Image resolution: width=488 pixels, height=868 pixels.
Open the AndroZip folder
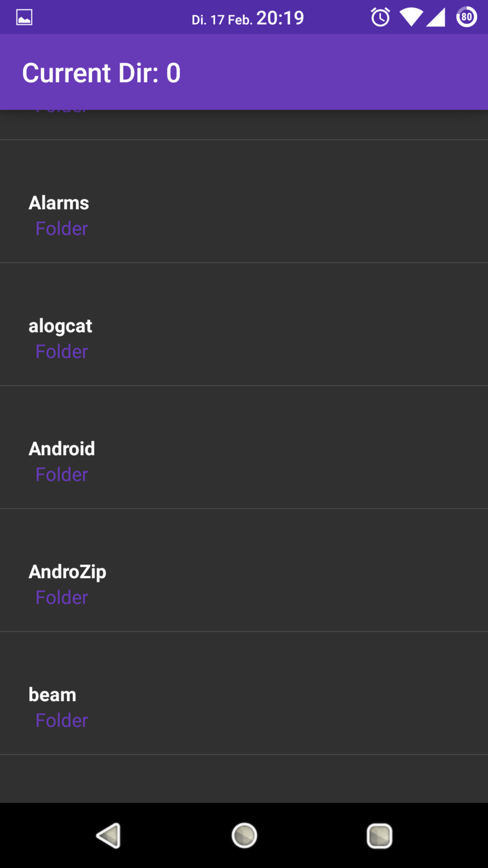[x=67, y=572]
